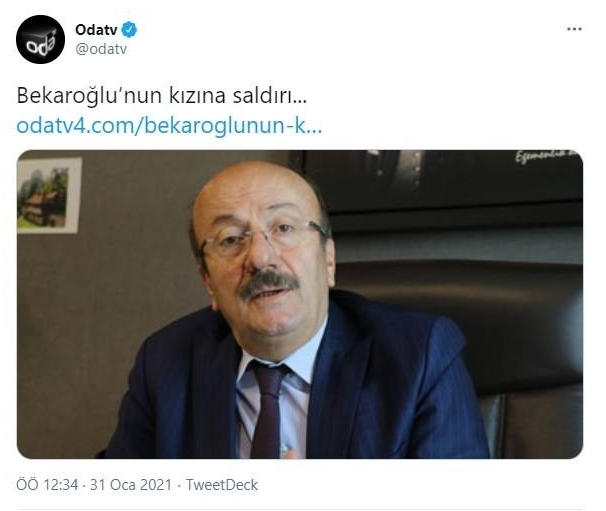
Task: Open the three-dot more options menu
Action: 574,29
